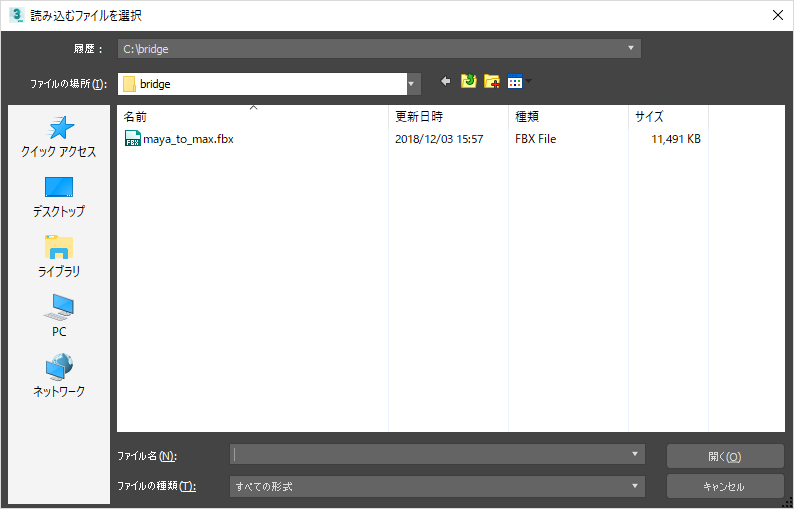This screenshot has height=509, width=794.
Task: Go up one folder level
Action: [x=468, y=82]
